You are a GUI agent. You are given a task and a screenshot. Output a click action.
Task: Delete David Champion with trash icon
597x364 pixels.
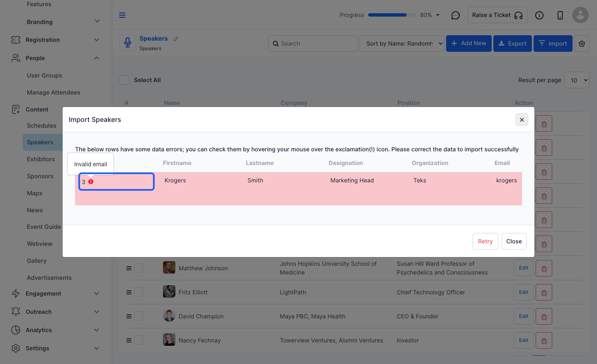point(544,316)
